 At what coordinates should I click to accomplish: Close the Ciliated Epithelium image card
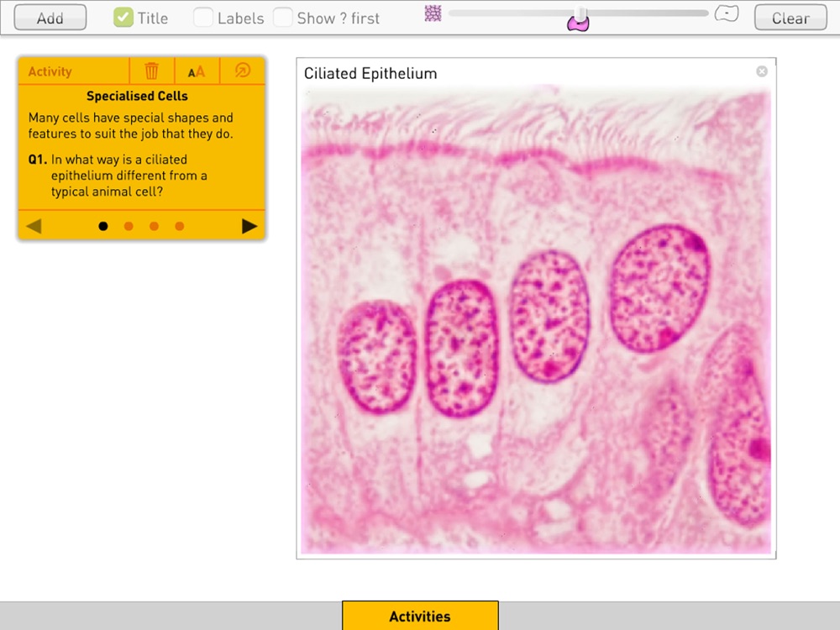(762, 71)
